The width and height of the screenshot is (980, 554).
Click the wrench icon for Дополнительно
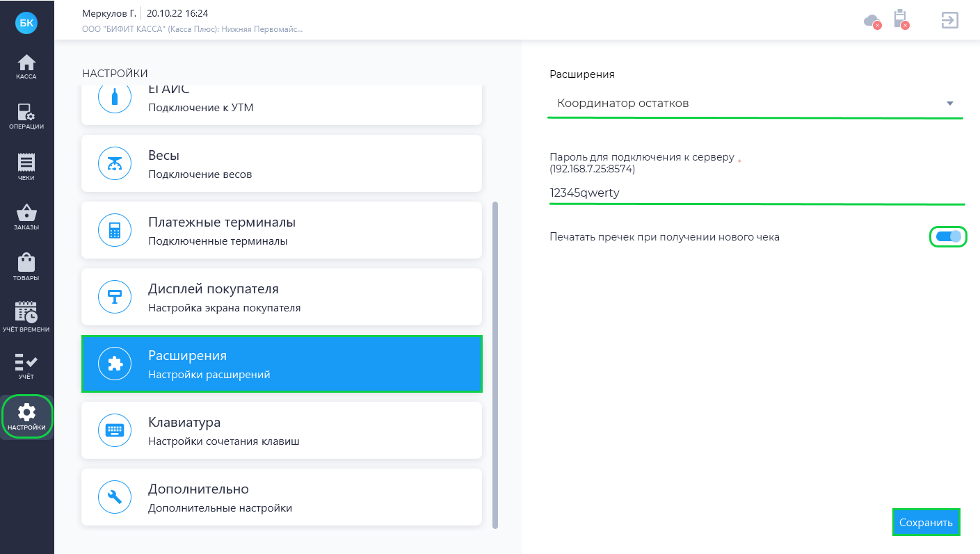[x=115, y=497]
